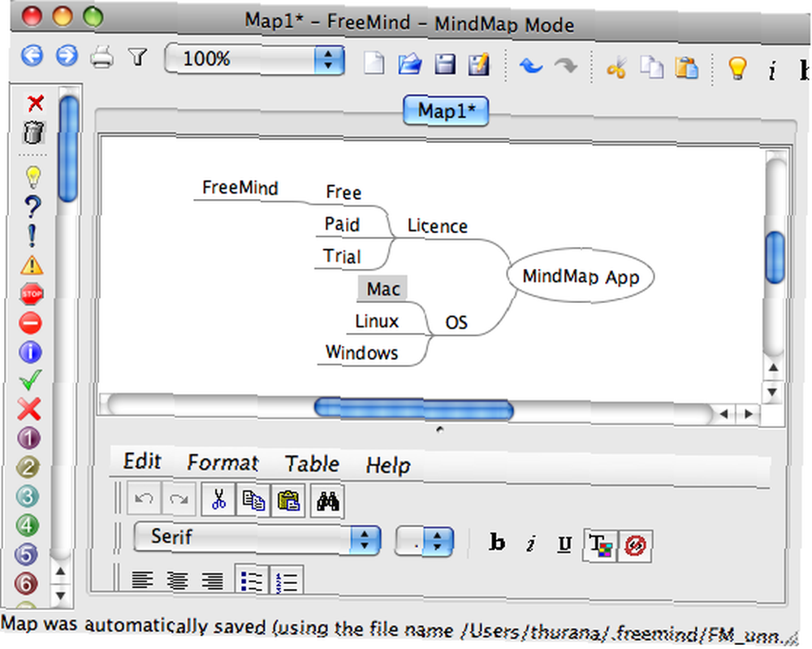Open an existing map file
Screen dimensions: 812x649
tap(409, 64)
